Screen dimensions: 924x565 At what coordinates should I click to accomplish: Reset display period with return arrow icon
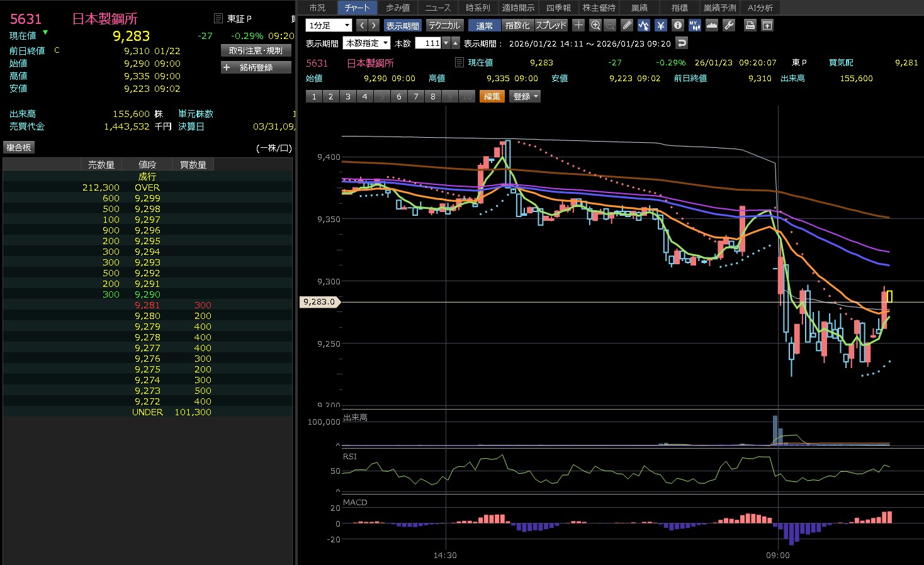[x=682, y=43]
